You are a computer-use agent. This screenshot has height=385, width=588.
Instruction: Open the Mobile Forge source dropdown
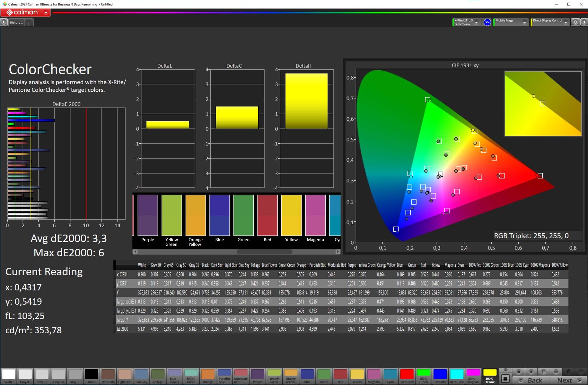(x=524, y=22)
